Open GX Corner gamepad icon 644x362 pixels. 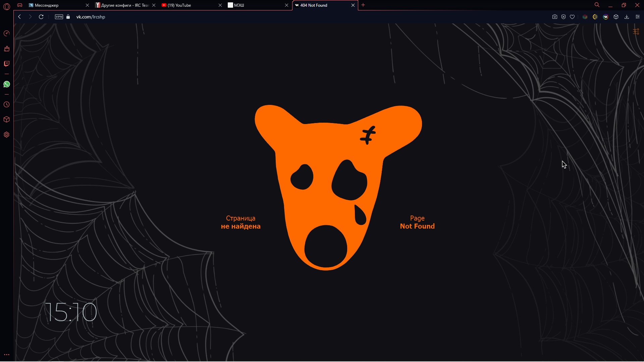coord(20,5)
